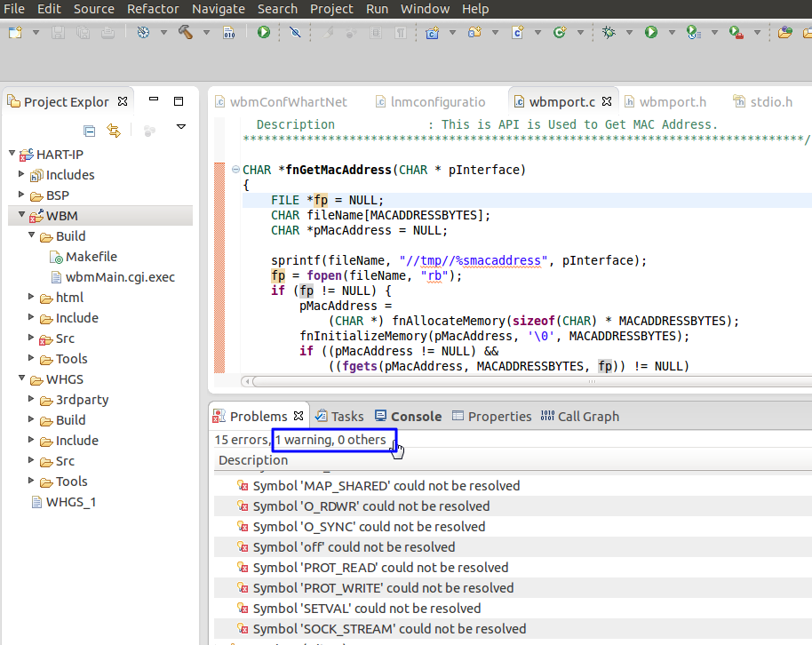The width and height of the screenshot is (812, 645).
Task: Maximize the Project Explorer panel
Action: [x=179, y=101]
